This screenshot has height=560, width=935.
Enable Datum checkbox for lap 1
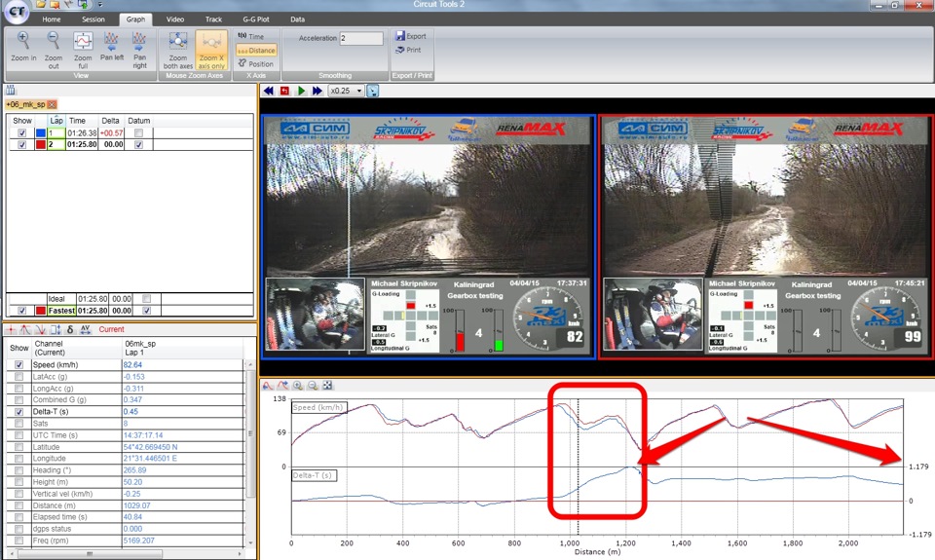[139, 133]
